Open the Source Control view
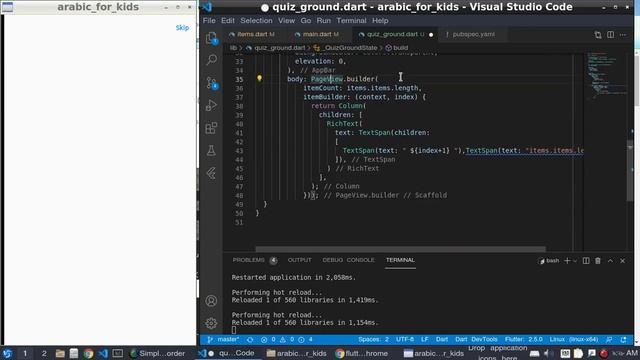The image size is (640, 360). (x=211, y=83)
